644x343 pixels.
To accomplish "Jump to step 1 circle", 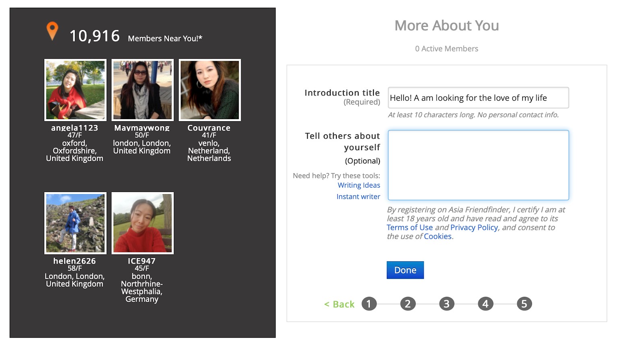I will tap(369, 304).
